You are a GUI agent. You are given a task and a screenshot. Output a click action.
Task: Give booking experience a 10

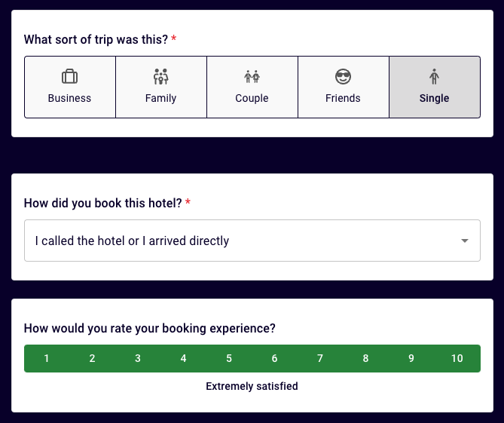pyautogui.click(x=457, y=358)
